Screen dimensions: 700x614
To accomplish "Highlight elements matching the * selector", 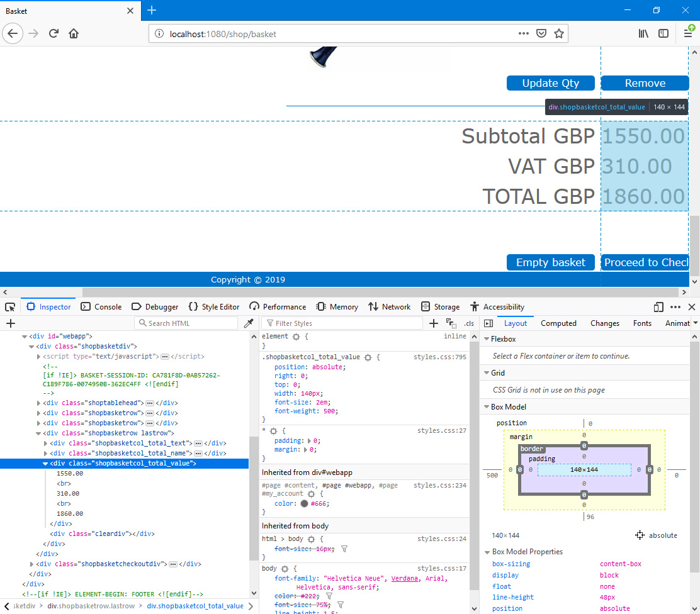I will [274, 431].
